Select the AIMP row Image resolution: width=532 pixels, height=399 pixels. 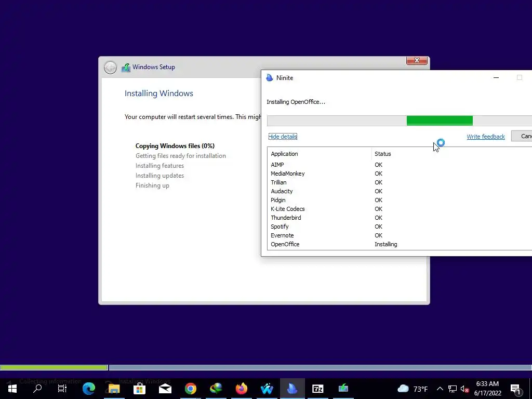pos(400,165)
